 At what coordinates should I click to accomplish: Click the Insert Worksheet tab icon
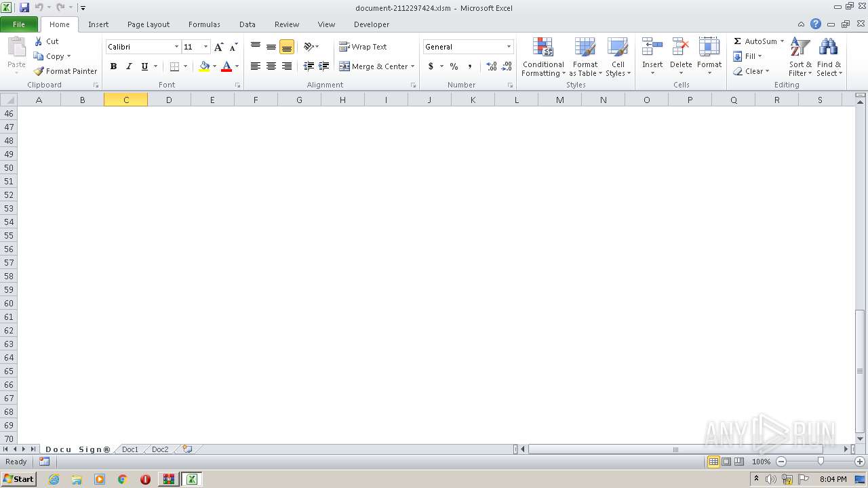(x=187, y=449)
